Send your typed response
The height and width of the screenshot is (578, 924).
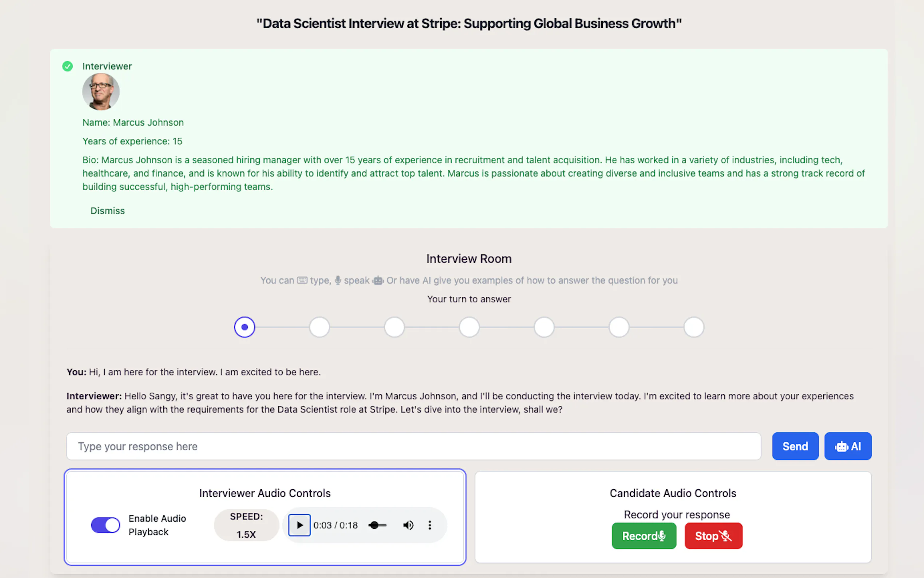(795, 446)
